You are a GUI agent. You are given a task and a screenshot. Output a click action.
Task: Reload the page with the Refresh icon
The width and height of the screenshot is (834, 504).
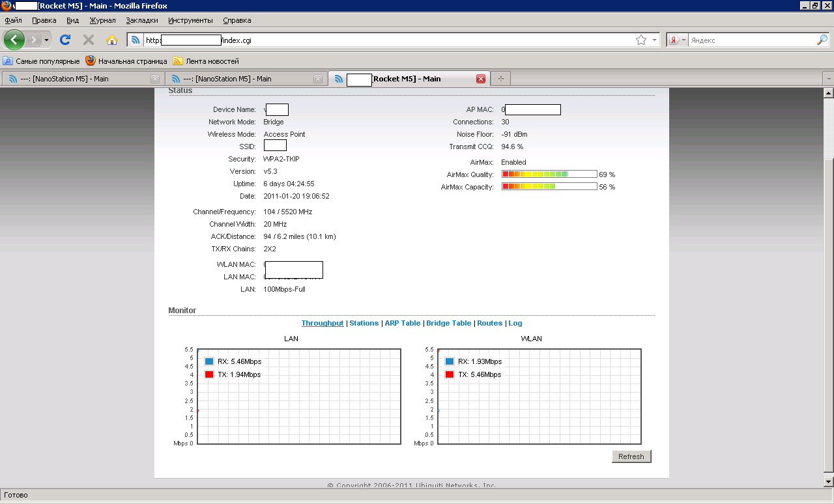pyautogui.click(x=65, y=40)
